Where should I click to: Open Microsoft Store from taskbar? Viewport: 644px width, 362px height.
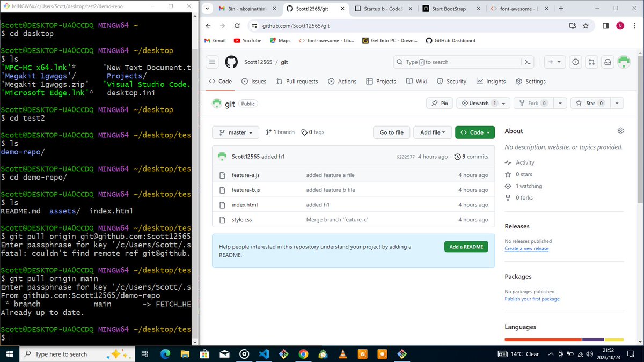[204, 354]
